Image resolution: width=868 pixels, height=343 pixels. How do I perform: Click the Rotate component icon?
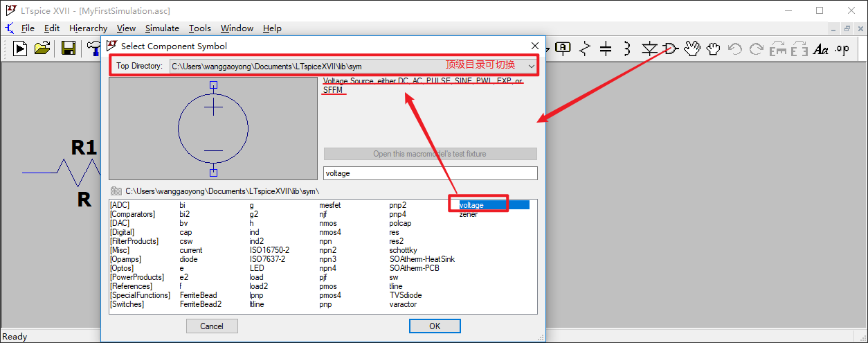(778, 48)
